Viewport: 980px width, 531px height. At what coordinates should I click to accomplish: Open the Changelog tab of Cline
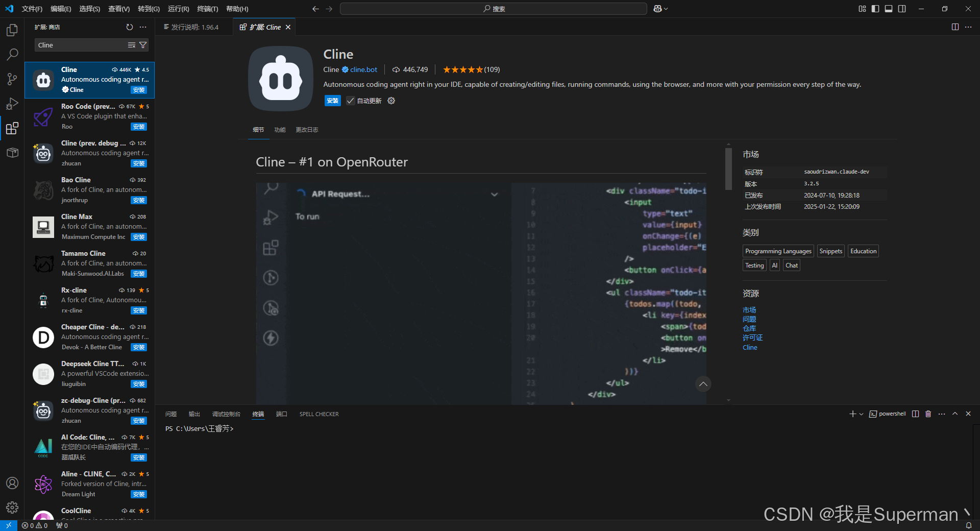tap(307, 130)
